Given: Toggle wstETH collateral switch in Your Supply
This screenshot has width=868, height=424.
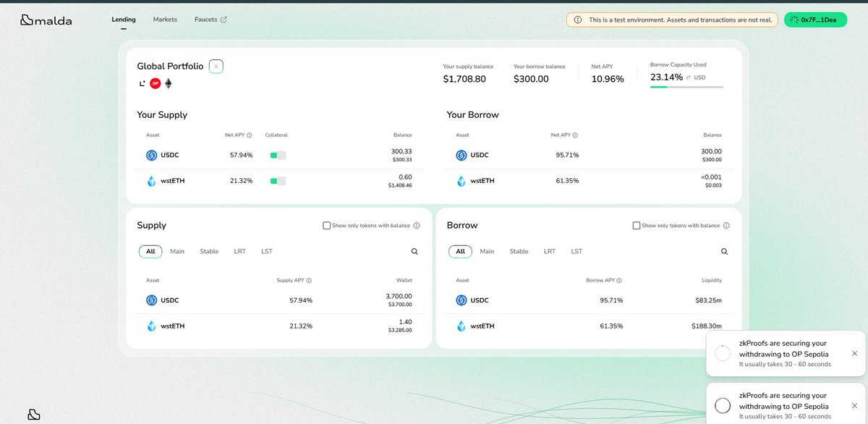Looking at the screenshot, I should point(278,181).
